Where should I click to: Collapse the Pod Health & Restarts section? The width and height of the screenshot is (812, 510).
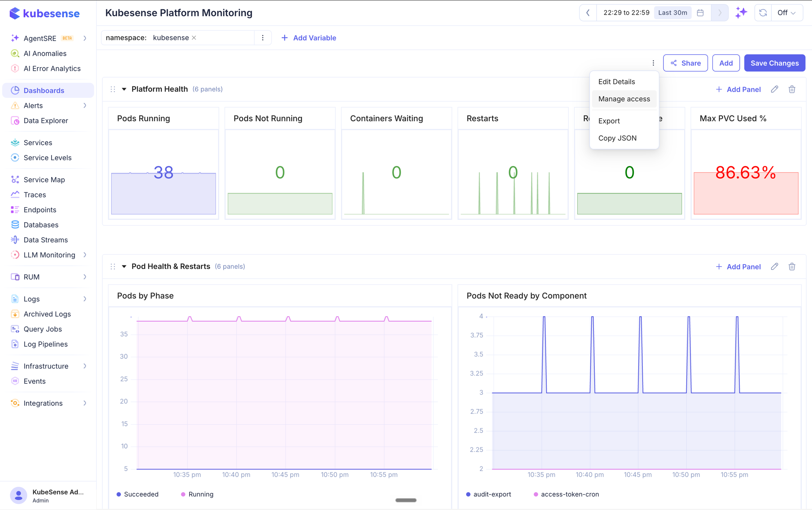pos(124,267)
